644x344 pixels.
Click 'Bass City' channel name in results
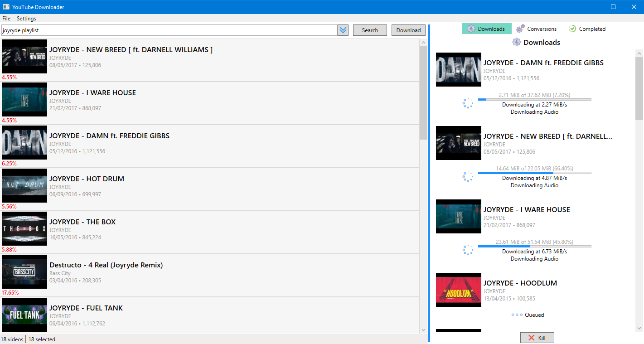click(60, 273)
